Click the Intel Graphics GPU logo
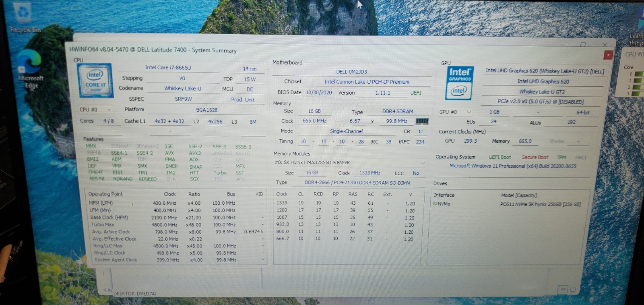The height and width of the screenshot is (305, 644). [460, 83]
